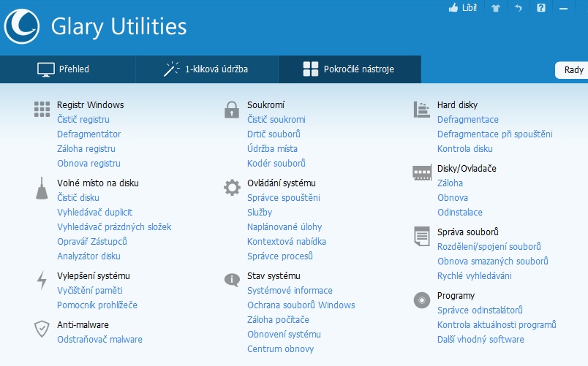Open Odstraňovač malware tool
The width and height of the screenshot is (588, 366).
[x=99, y=340]
